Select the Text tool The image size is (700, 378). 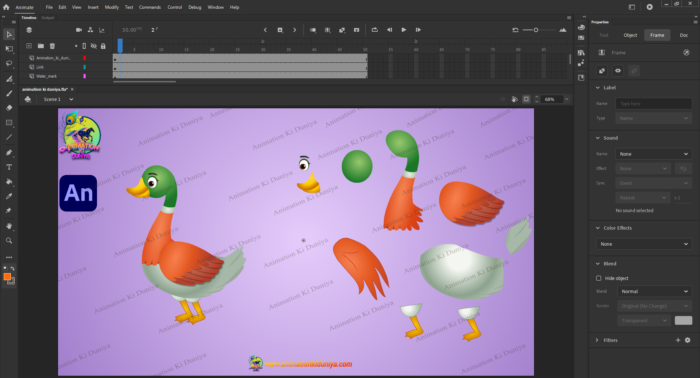(9, 167)
